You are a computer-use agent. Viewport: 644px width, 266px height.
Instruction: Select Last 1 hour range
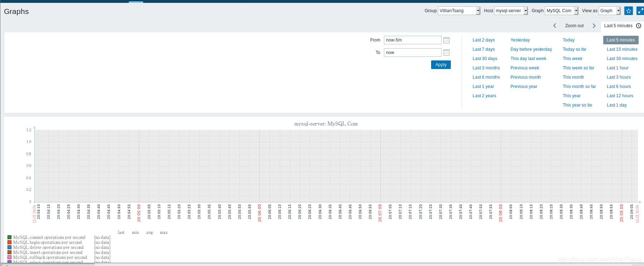(618, 68)
